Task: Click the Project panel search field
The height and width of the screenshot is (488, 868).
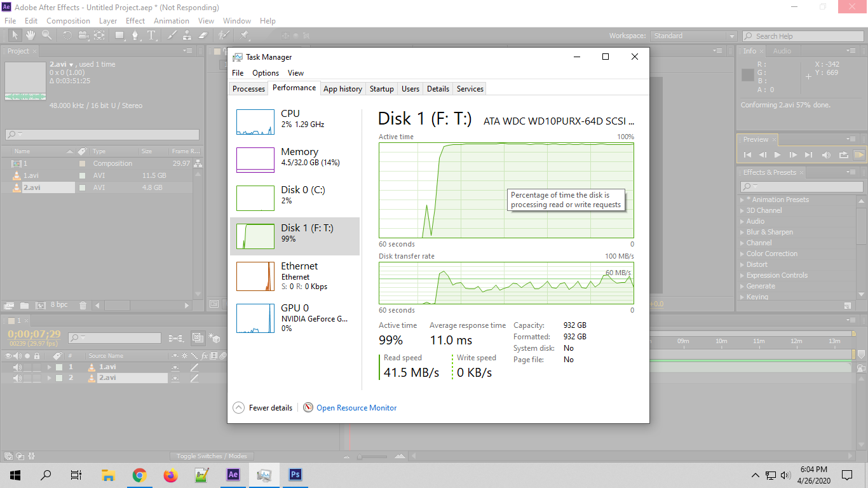Action: coord(102,135)
